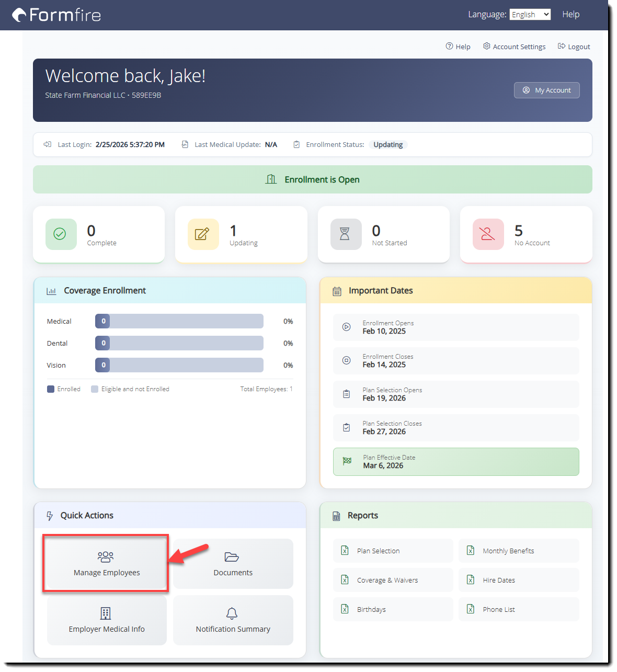617x672 pixels.
Task: Click the hourglass icon on Not Started card
Action: pos(346,234)
